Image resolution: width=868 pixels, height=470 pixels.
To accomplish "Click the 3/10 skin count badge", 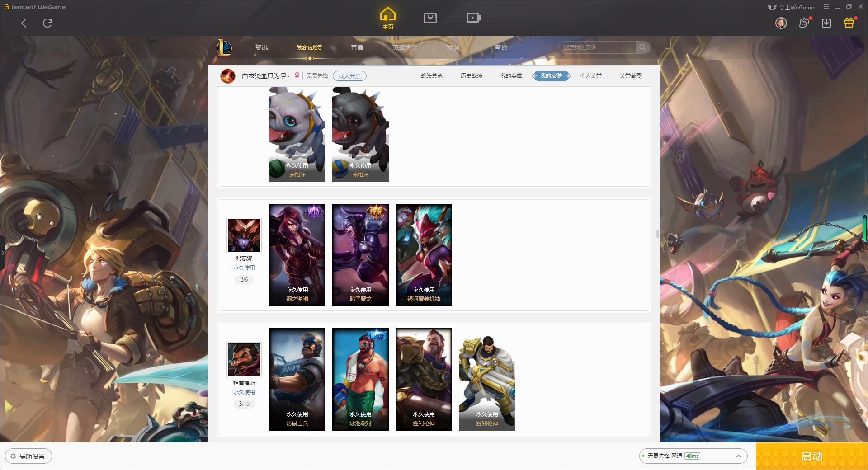I will pos(244,404).
